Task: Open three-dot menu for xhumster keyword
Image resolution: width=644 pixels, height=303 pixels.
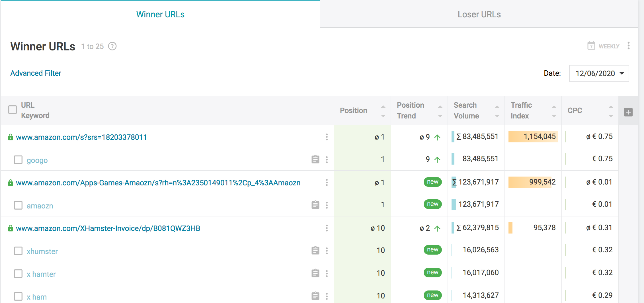Action: pos(327,251)
